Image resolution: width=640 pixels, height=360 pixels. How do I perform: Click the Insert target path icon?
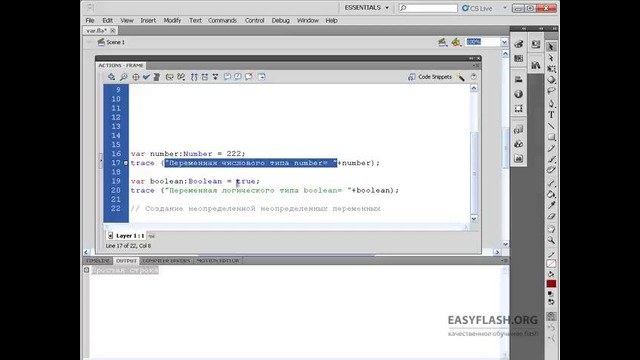(x=136, y=77)
